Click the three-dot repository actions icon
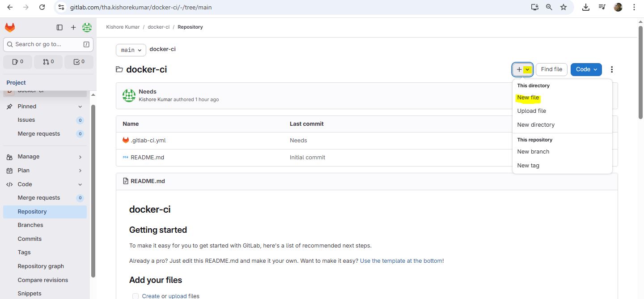Screen dimensions: 644x299 (x=612, y=69)
